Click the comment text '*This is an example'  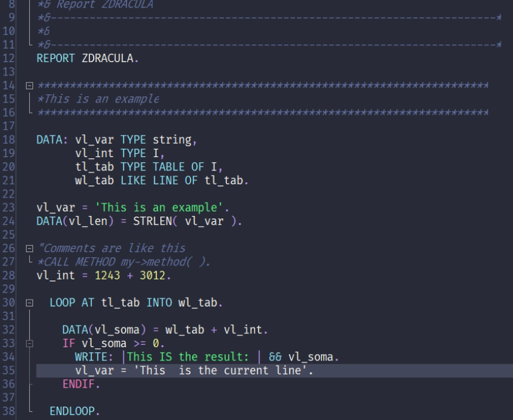98,99
